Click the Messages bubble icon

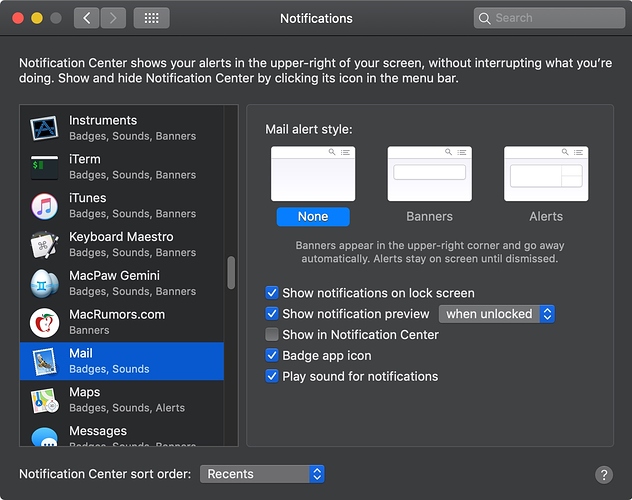(x=44, y=437)
